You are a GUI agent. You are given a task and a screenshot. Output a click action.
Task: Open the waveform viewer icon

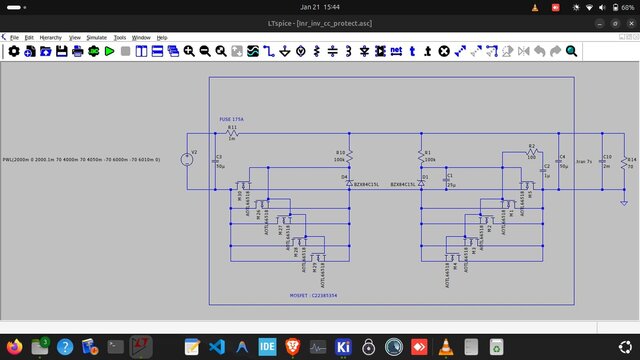pyautogui.click(x=253, y=51)
